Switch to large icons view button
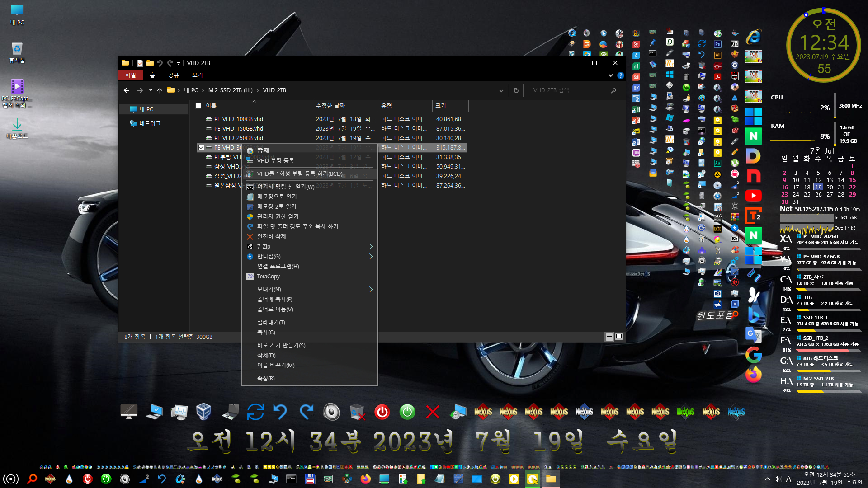 tap(619, 337)
